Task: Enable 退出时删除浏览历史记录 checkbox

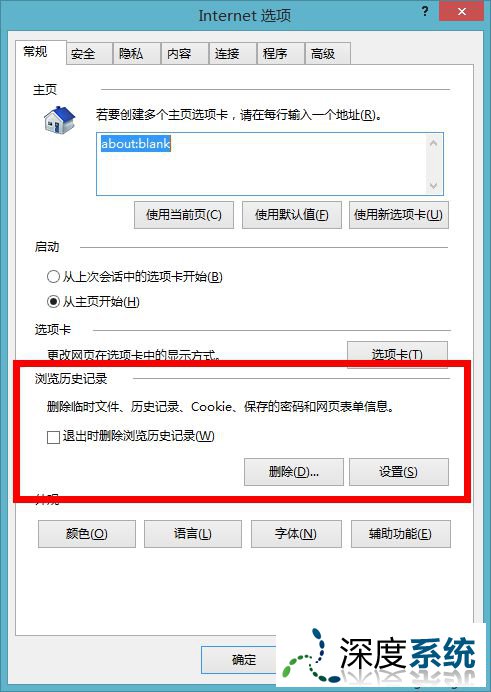Action: pyautogui.click(x=53, y=437)
